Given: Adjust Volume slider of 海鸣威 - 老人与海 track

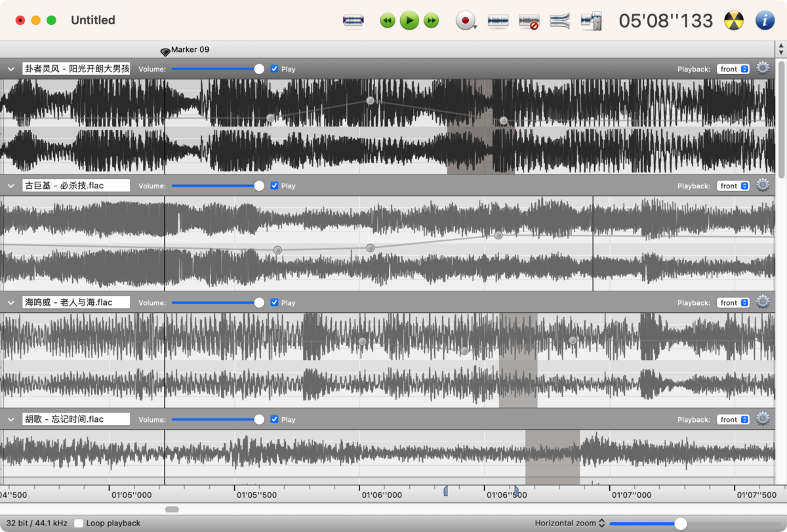Looking at the screenshot, I should pyautogui.click(x=218, y=302).
